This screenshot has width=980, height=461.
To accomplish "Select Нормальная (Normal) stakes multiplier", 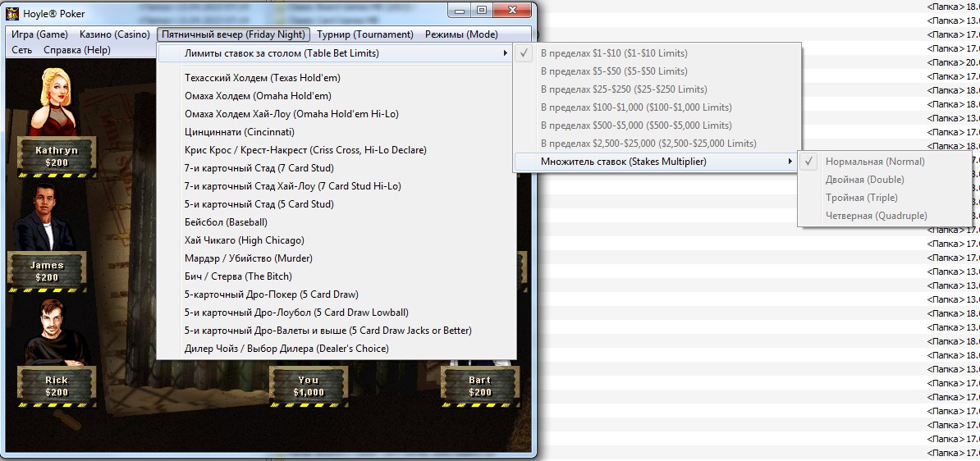I will (884, 162).
